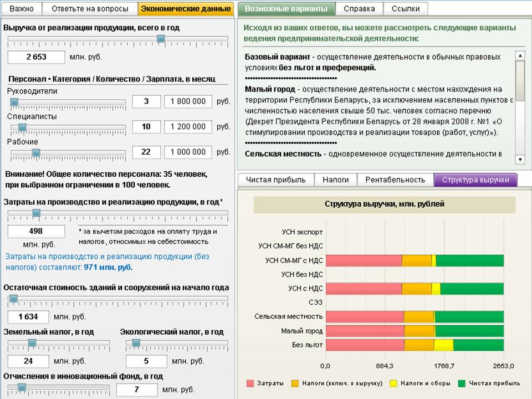Click the green Чистая прибыль legend swatch
Viewport: 532px width, 399px height.
click(462, 383)
